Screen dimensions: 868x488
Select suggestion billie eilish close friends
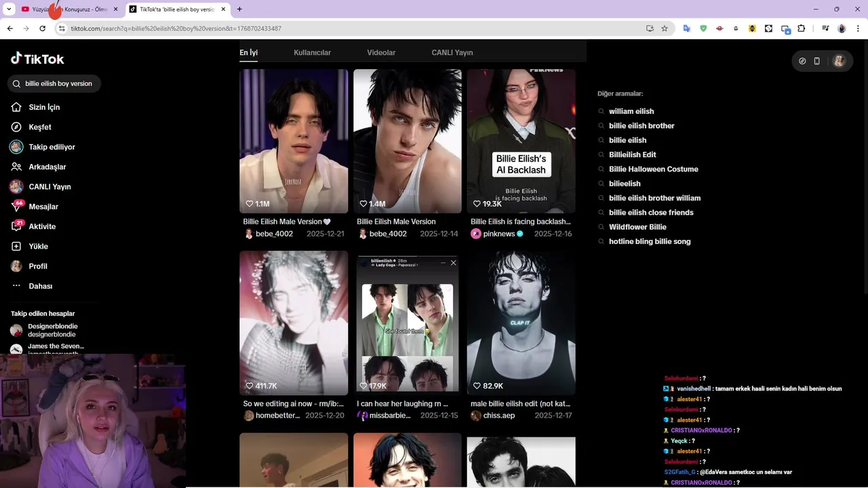pos(651,212)
